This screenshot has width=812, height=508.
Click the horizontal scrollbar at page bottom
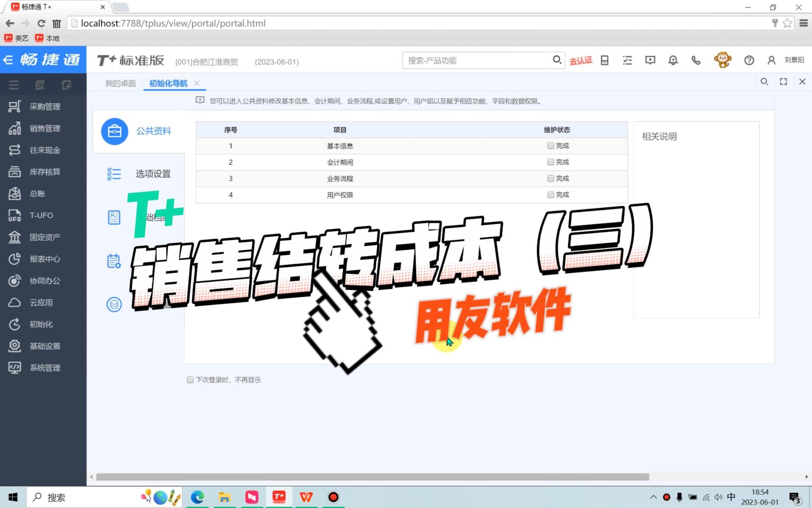(x=373, y=477)
